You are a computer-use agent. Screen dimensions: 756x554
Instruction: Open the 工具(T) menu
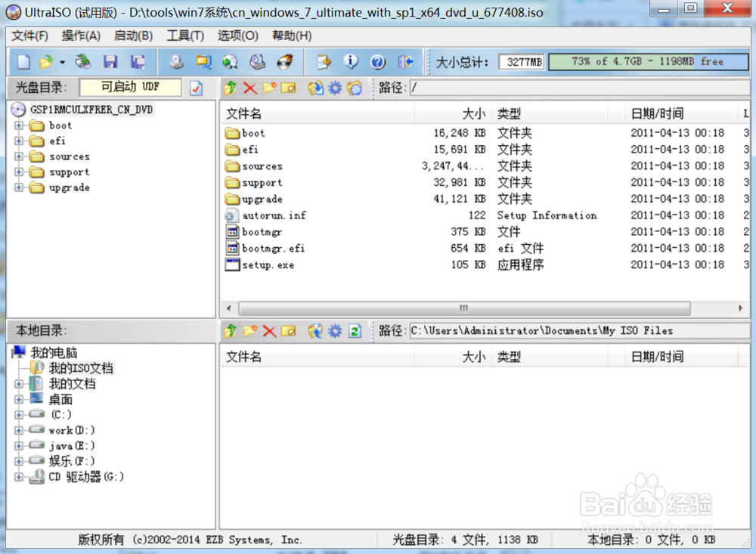point(185,36)
